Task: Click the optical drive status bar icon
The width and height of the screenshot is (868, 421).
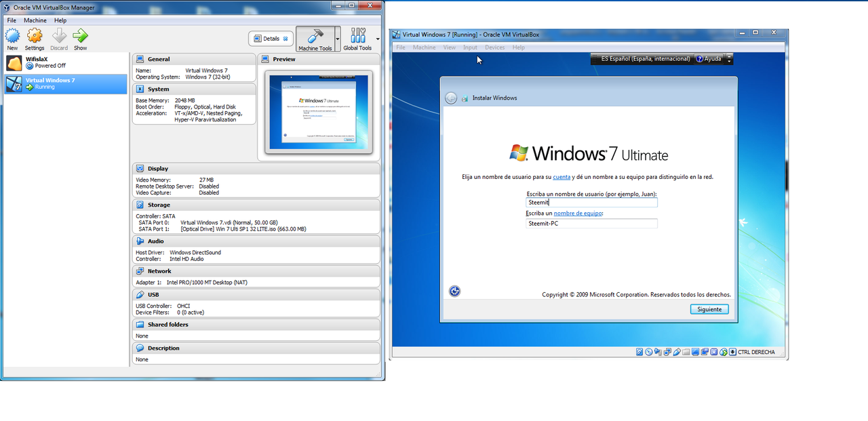Action: pyautogui.click(x=649, y=352)
